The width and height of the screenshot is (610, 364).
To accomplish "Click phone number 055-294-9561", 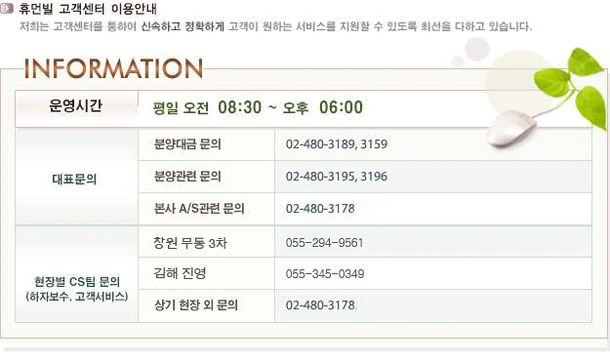I will (x=324, y=243).
